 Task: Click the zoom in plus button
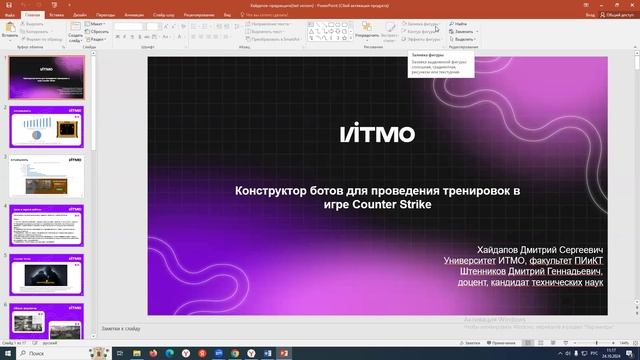pyautogui.click(x=613, y=343)
